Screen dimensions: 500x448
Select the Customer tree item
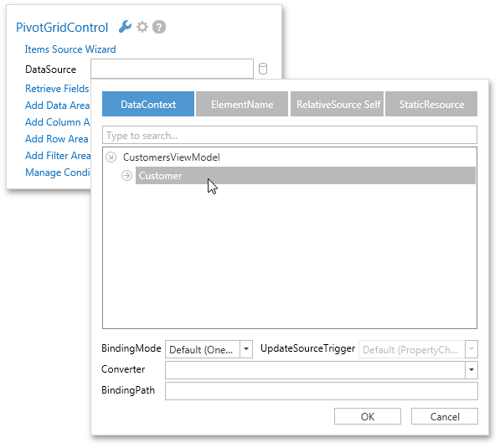pyautogui.click(x=306, y=176)
